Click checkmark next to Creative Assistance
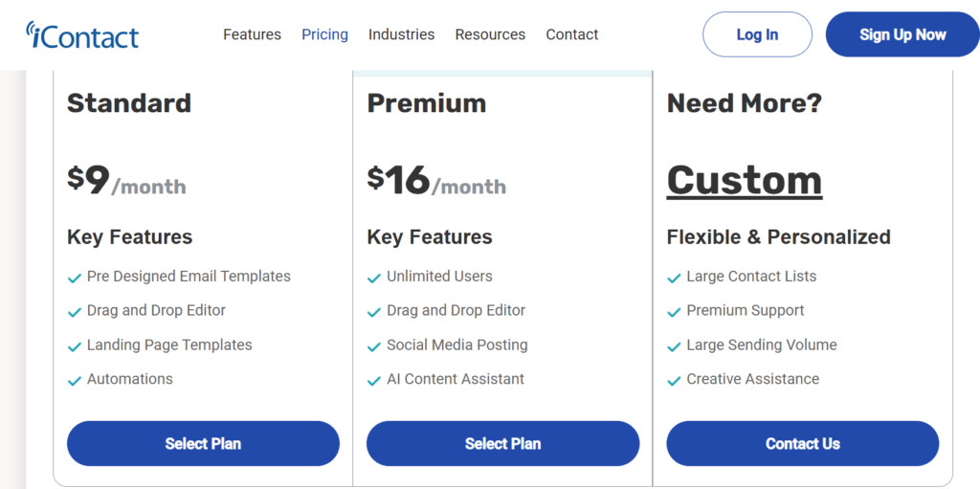Screen dimensions: 980x489 point(674,381)
